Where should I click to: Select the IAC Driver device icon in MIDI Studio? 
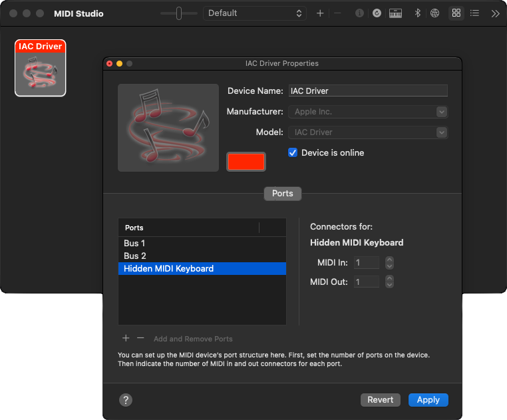point(41,68)
